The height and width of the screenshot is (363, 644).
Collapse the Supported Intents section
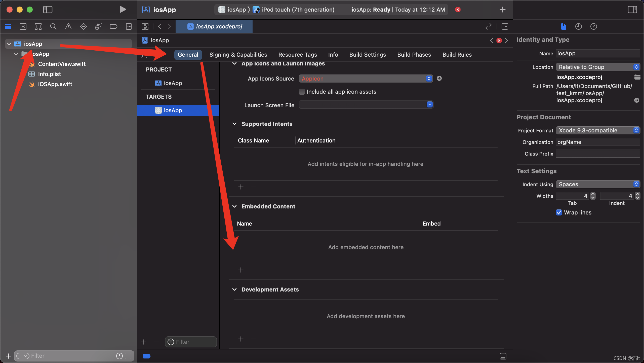[234, 124]
